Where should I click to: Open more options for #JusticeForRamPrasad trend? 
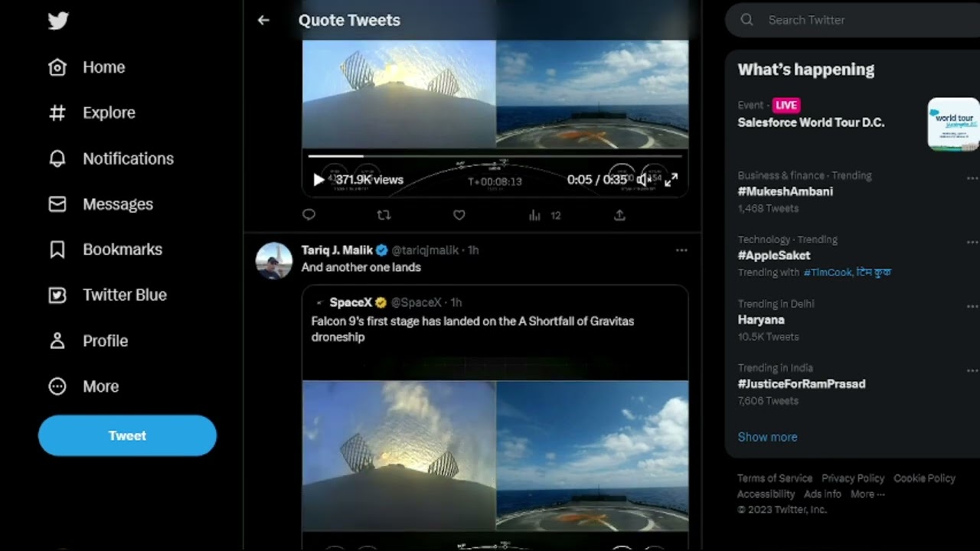pos(972,371)
